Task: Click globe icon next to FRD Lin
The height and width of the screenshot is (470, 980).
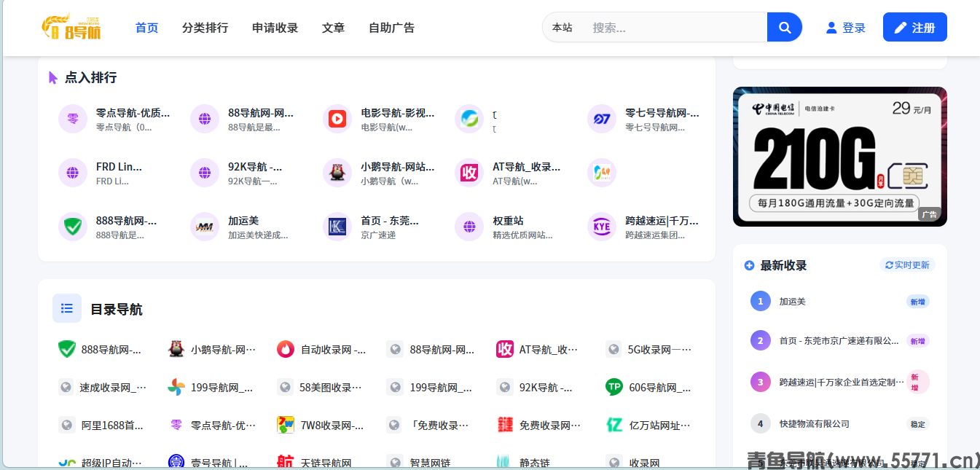Action: click(x=73, y=173)
